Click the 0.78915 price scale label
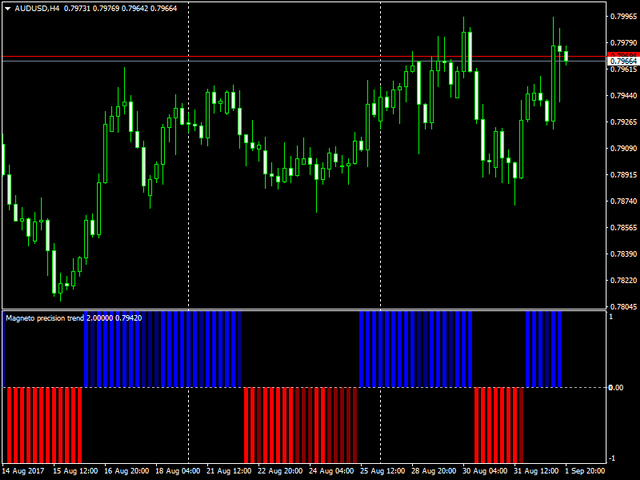 point(623,175)
